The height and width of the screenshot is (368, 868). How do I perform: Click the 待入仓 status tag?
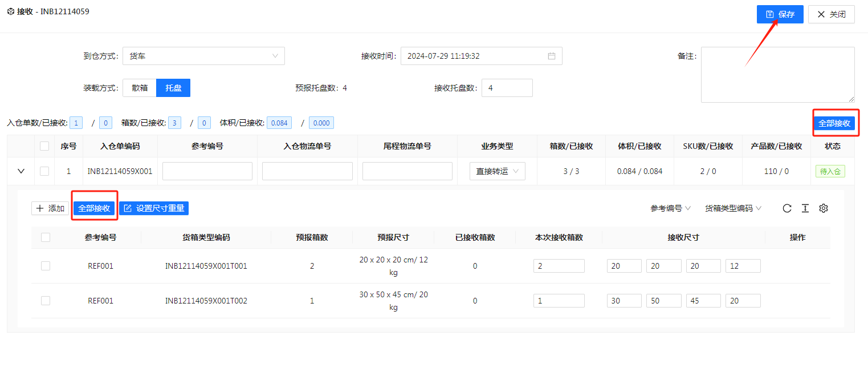coord(830,171)
